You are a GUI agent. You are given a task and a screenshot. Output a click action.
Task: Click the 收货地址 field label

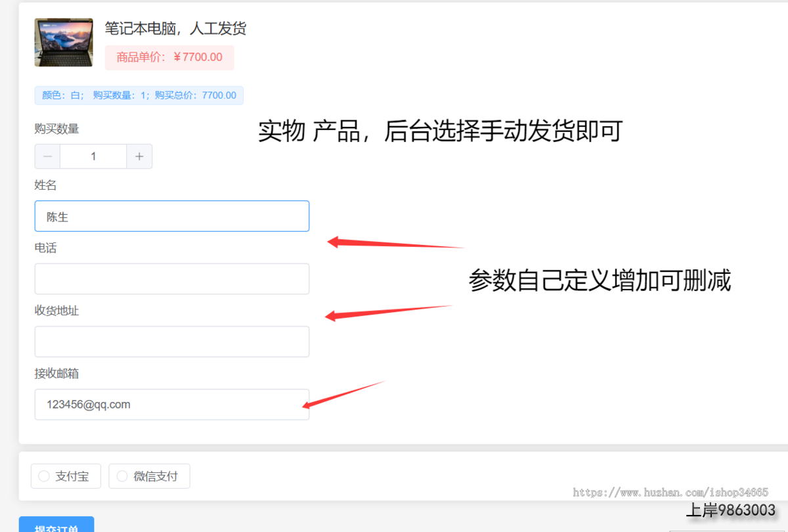coord(56,311)
